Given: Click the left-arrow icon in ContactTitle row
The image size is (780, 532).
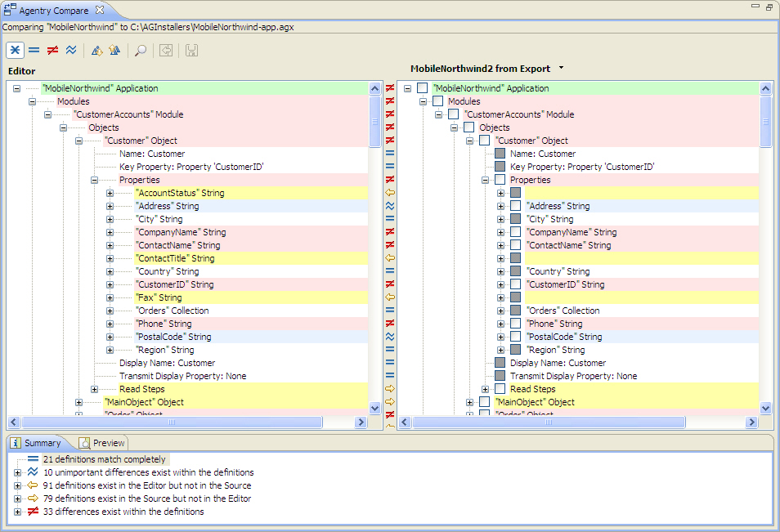Looking at the screenshot, I should [390, 258].
